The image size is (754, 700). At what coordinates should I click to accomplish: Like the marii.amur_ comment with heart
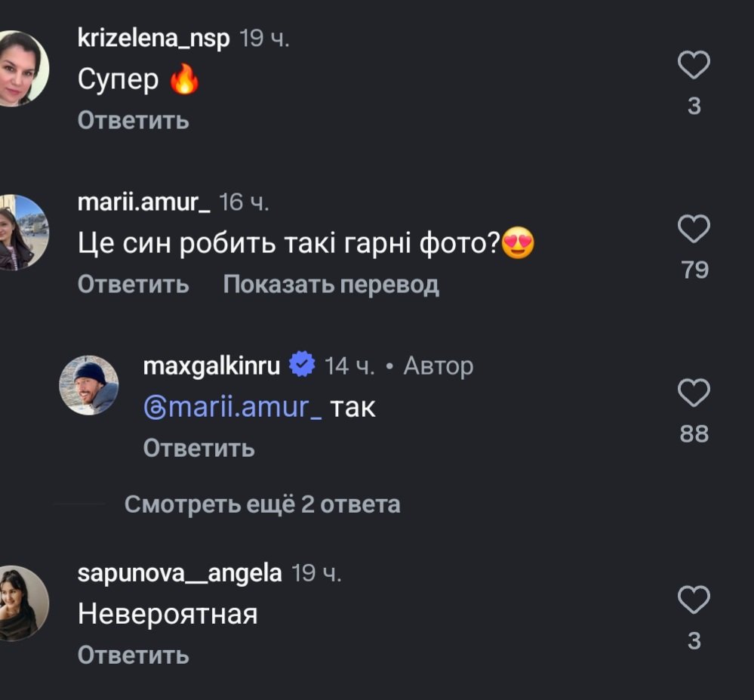coord(694,229)
